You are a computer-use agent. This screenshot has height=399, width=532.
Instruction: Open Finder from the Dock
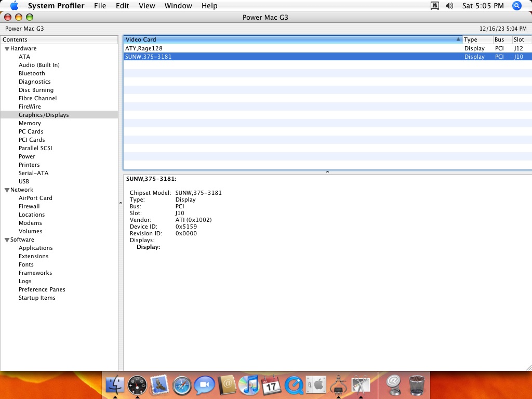115,385
